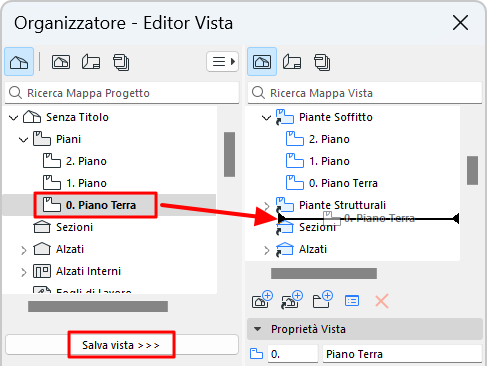The width and height of the screenshot is (487, 366).
Task: Collapse the Piante Soffitto folder
Action: coord(266,117)
